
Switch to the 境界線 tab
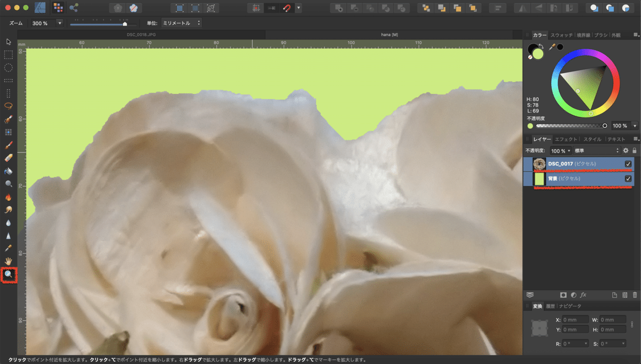(x=583, y=35)
